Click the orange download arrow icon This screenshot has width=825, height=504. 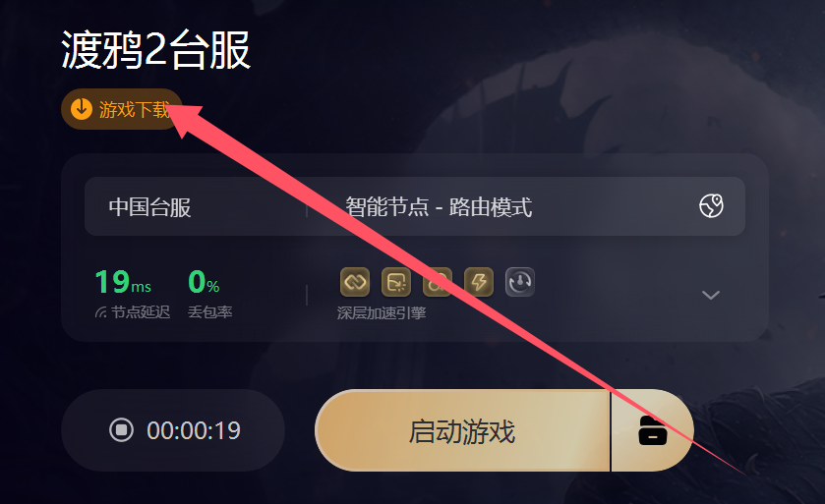(82, 109)
